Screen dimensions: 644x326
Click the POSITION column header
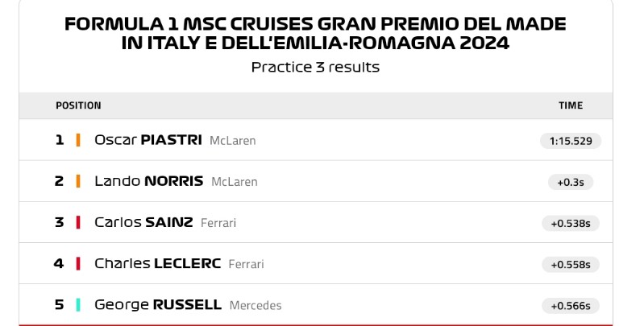78,105
